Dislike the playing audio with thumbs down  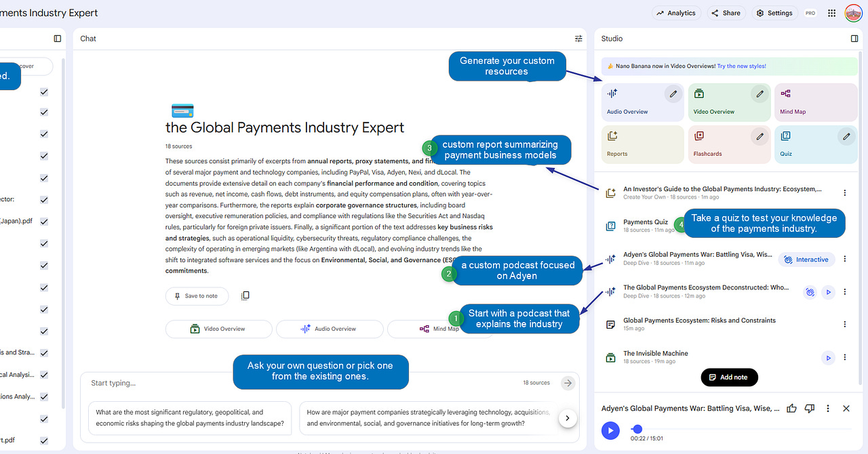[x=809, y=409]
